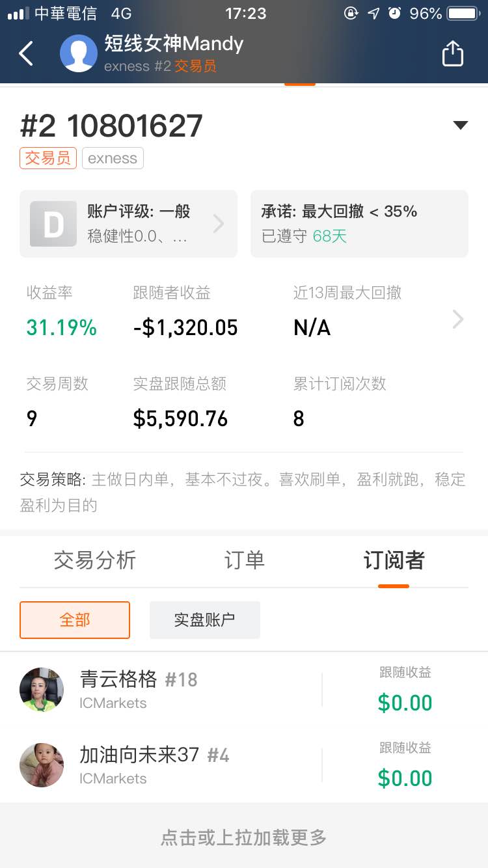The width and height of the screenshot is (488, 868).
Task: Tap the share icon in header
Action: tap(452, 53)
